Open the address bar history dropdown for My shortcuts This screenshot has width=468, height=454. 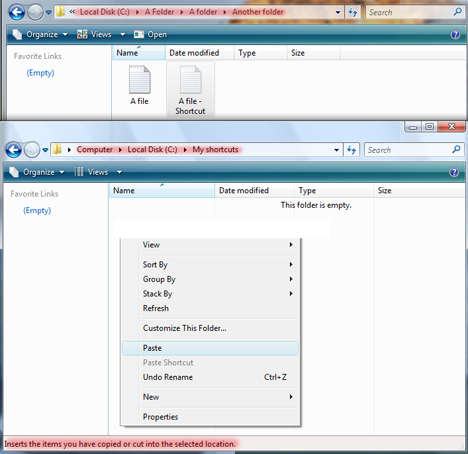point(336,150)
